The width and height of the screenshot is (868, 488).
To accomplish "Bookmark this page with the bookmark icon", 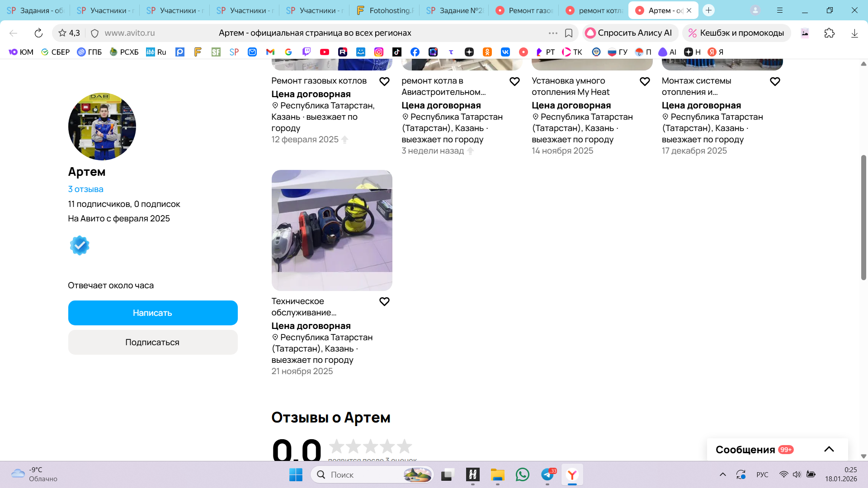I will tap(569, 33).
